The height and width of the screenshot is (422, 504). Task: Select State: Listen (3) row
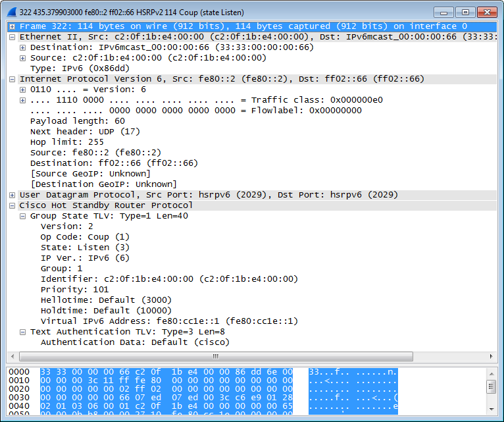pos(85,248)
